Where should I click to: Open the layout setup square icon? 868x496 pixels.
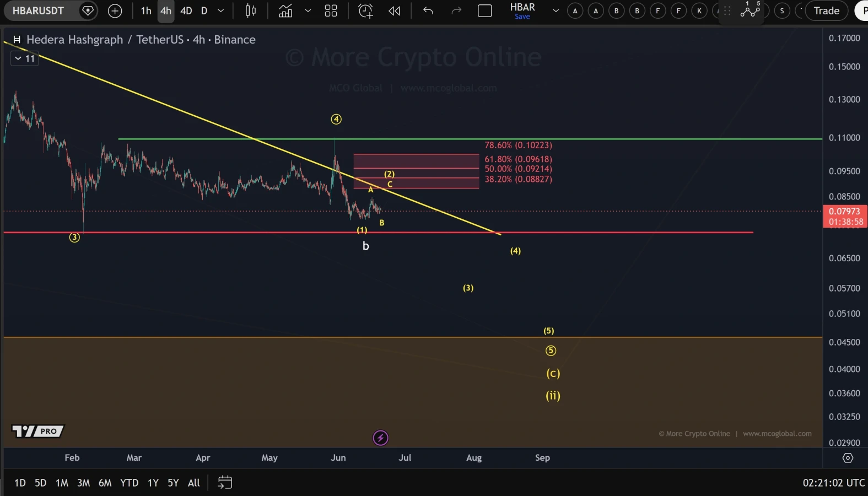[485, 10]
